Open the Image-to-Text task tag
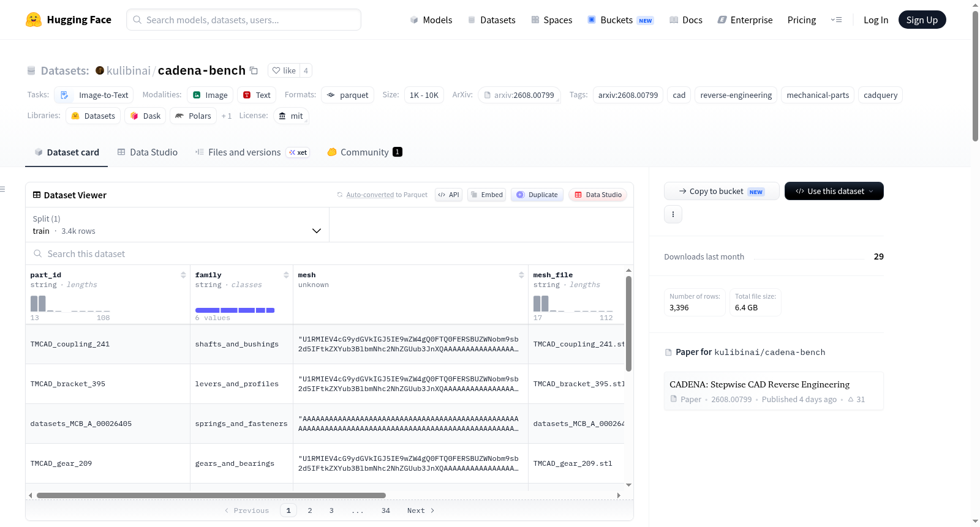 [x=94, y=95]
